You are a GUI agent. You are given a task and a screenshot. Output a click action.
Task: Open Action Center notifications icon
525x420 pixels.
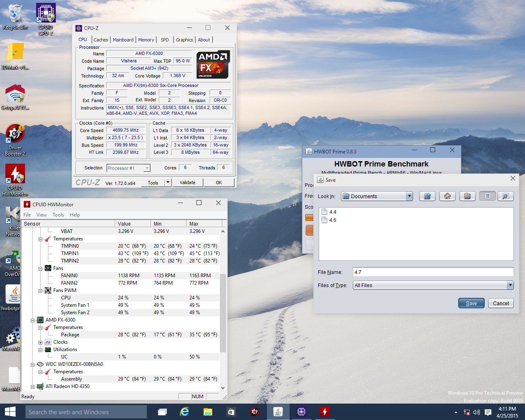488,412
